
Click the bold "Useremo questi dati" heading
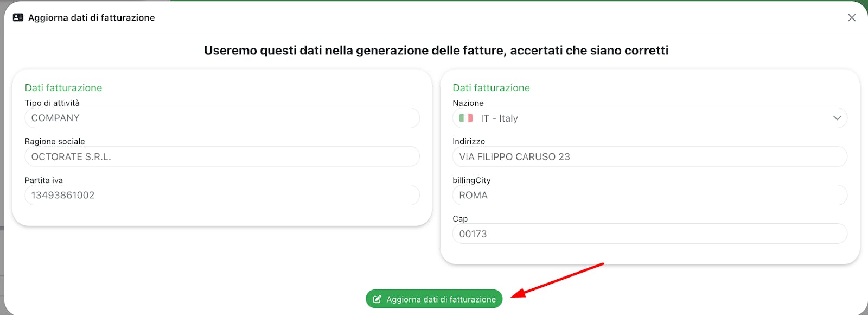436,51
